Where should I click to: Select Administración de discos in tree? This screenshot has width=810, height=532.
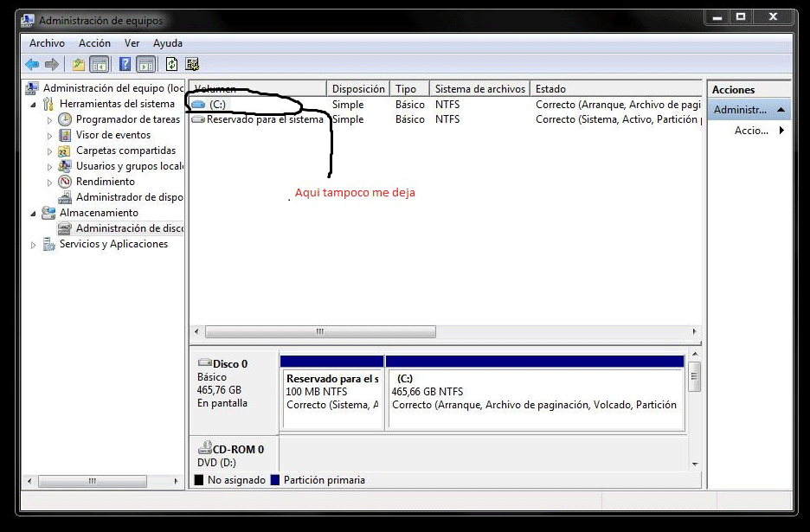tap(129, 228)
